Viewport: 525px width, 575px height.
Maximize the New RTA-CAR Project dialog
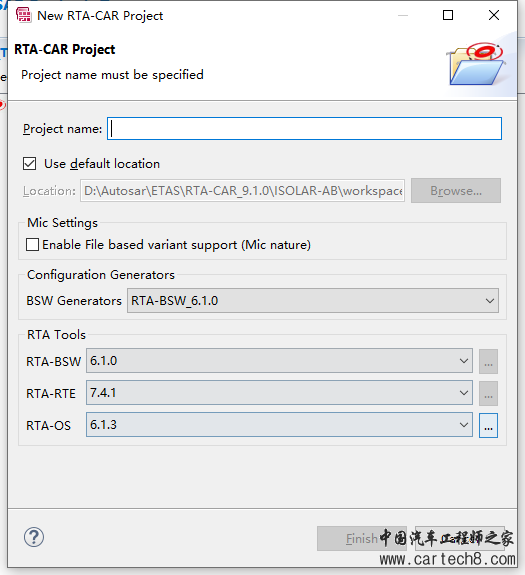pos(448,15)
